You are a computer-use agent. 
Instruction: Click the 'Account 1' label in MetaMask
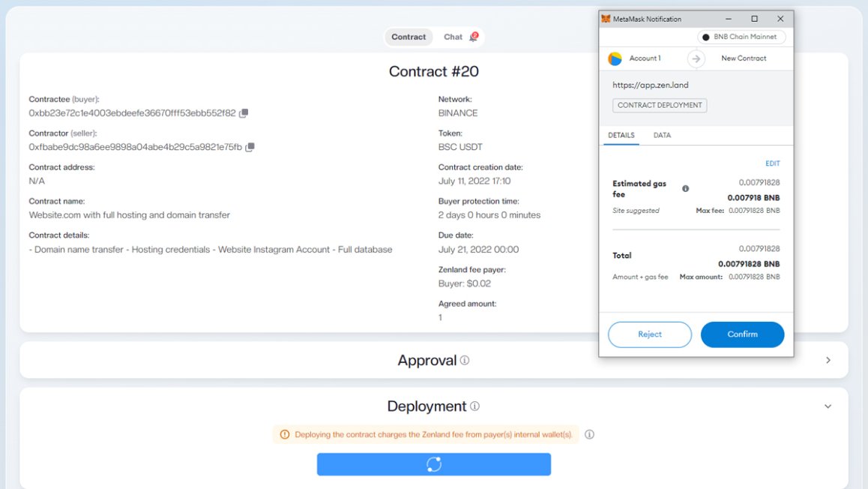coord(645,58)
